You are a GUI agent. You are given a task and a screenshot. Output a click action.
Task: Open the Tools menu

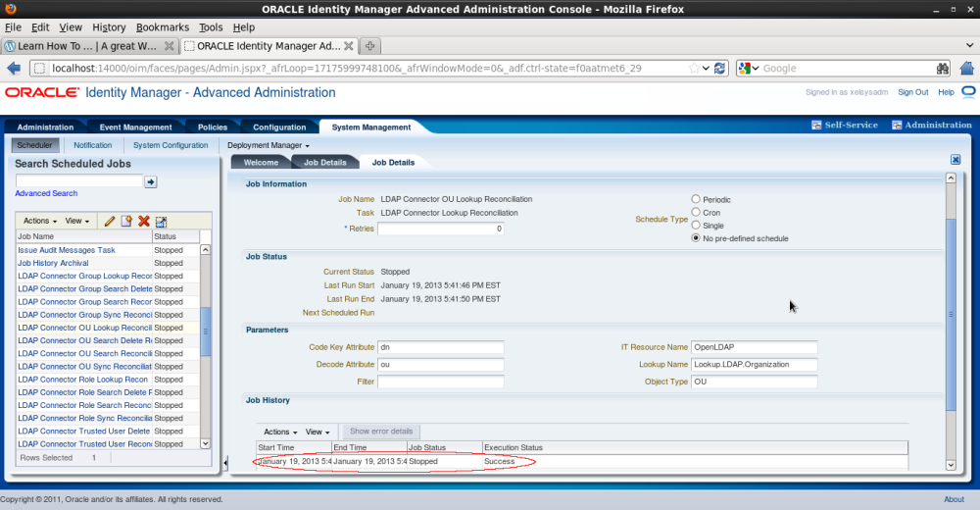[x=211, y=27]
